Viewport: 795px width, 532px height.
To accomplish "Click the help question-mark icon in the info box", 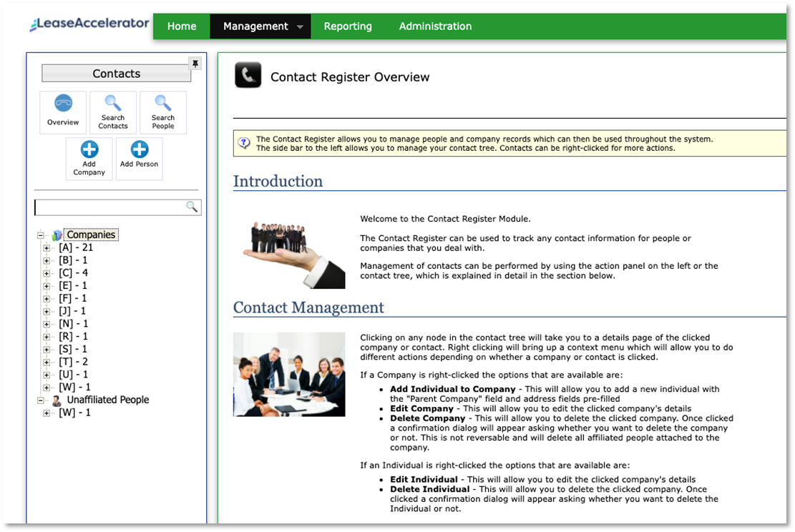I will coord(244,143).
